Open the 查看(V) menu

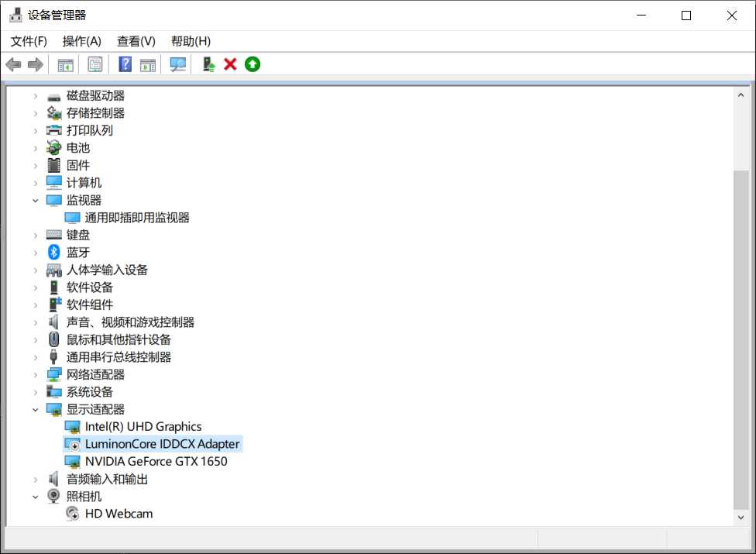tap(136, 41)
